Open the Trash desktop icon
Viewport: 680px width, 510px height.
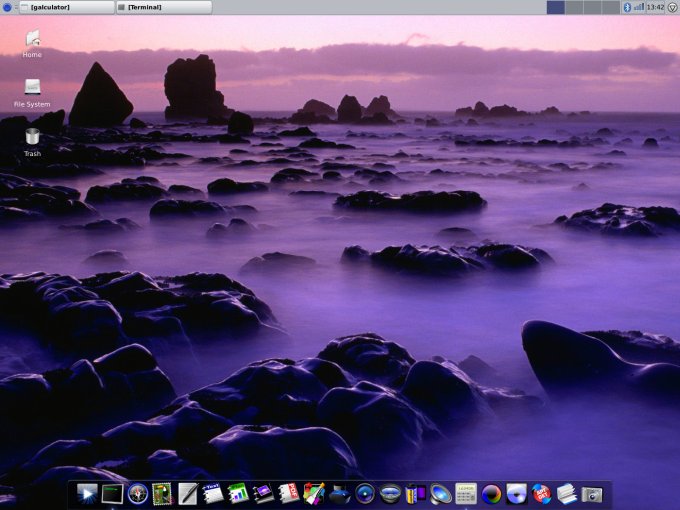point(32,137)
